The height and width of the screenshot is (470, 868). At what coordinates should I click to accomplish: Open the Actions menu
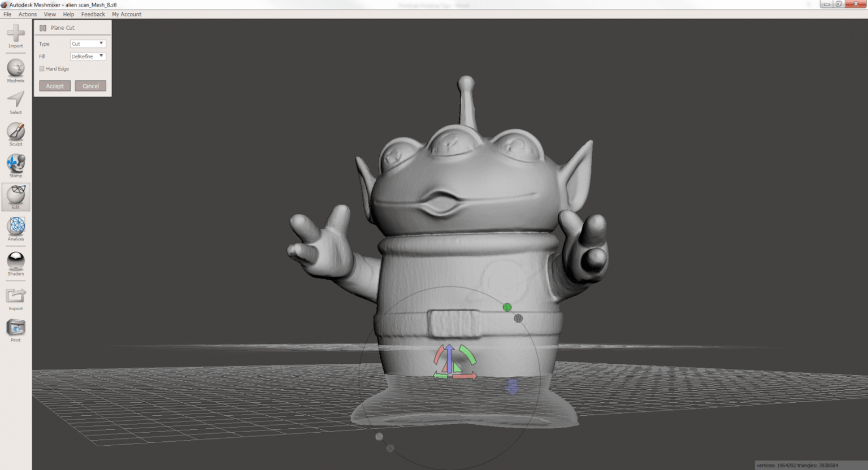[28, 14]
